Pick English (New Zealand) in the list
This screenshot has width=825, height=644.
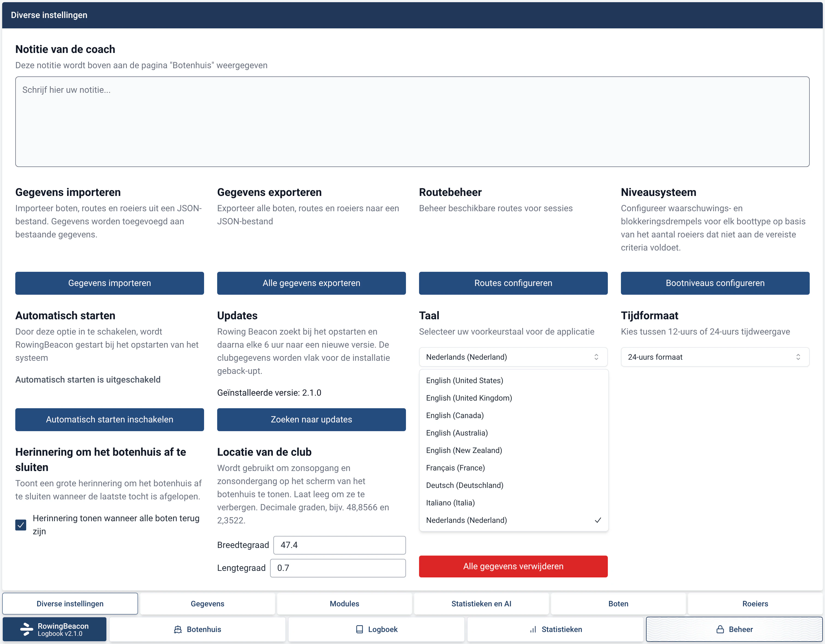[x=513, y=450]
